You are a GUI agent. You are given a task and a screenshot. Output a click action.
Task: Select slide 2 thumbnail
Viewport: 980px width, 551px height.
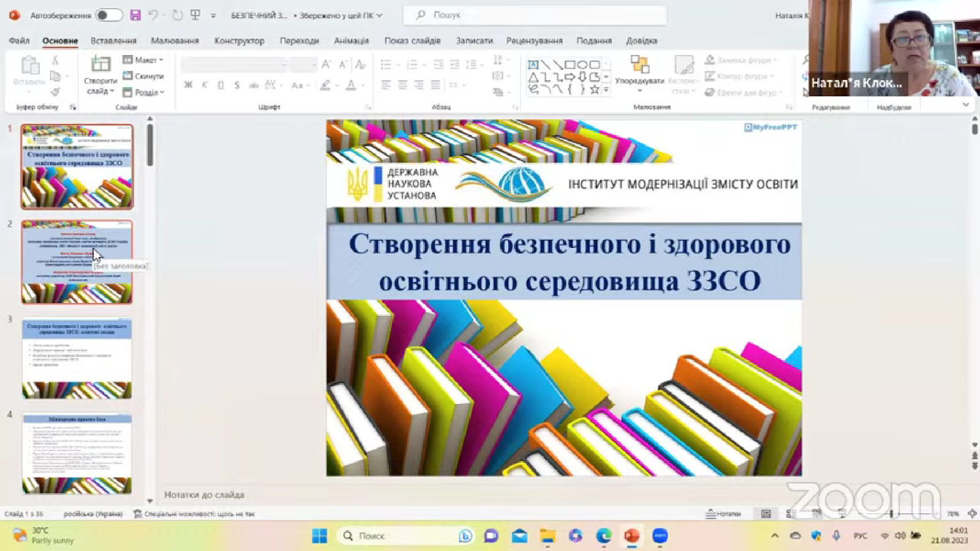point(77,262)
